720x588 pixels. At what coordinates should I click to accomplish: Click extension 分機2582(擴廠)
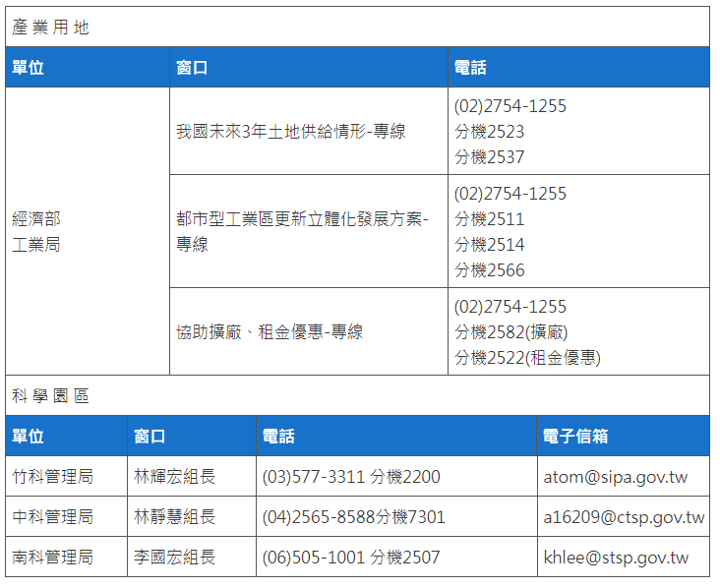click(x=511, y=332)
